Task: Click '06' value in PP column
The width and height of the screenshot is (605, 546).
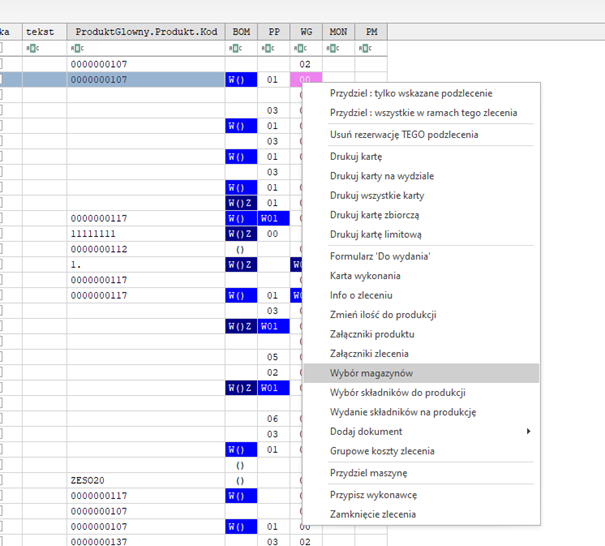Action: pos(274,419)
